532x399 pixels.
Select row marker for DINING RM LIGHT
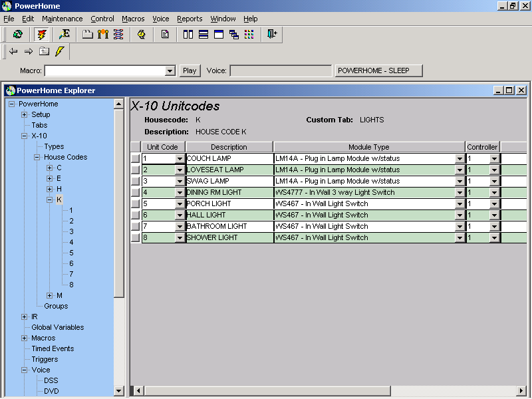point(136,192)
